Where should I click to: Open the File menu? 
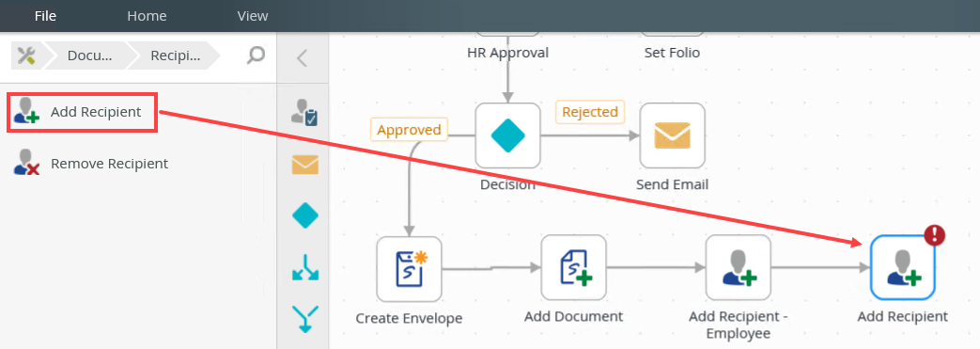(x=45, y=16)
